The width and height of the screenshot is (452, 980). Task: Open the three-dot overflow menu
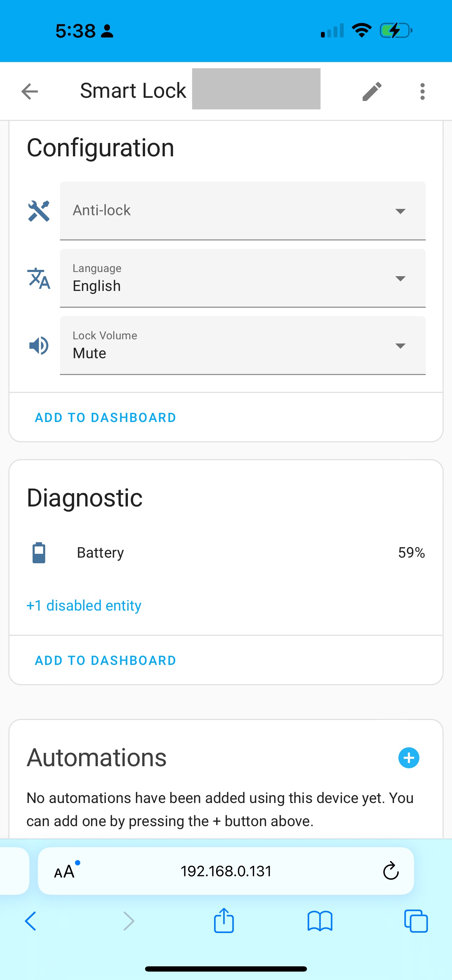(x=422, y=91)
